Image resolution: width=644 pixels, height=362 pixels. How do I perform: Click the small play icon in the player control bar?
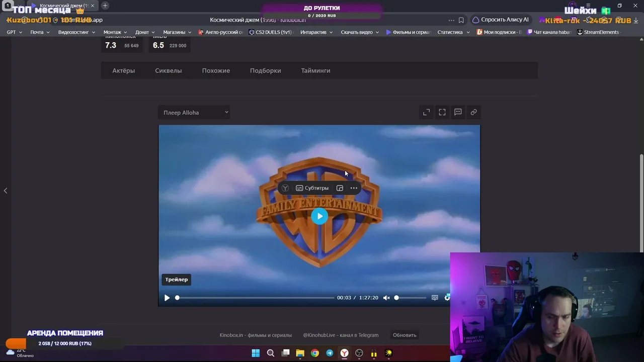click(167, 298)
